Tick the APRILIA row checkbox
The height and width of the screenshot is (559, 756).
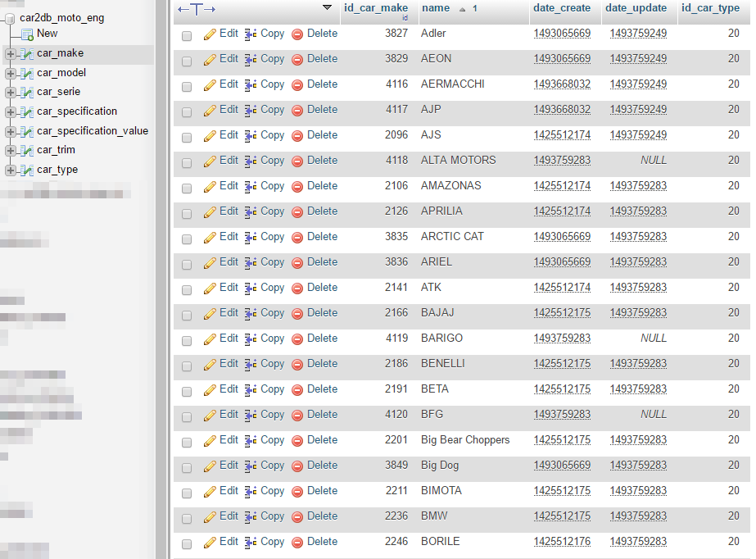pyautogui.click(x=187, y=214)
